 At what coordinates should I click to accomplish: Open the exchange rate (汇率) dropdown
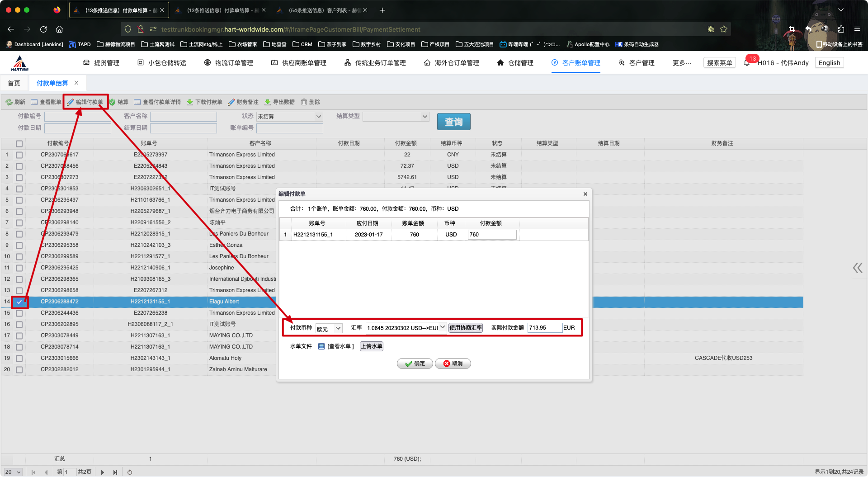pyautogui.click(x=406, y=328)
